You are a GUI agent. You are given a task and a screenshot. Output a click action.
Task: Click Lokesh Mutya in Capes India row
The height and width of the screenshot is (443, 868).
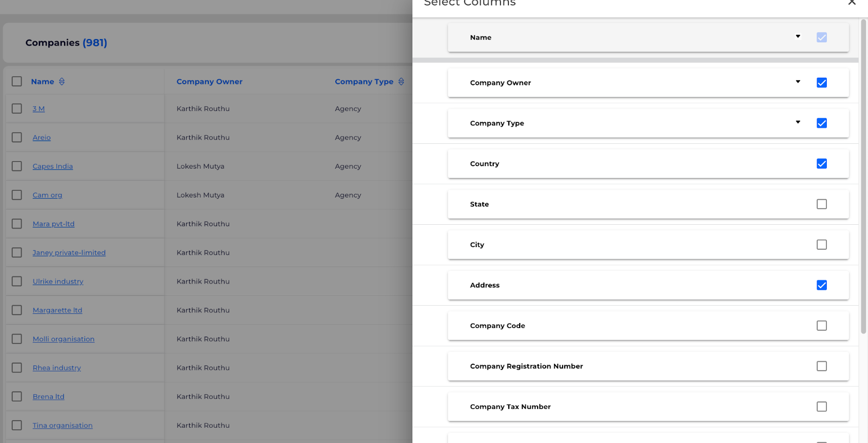click(x=200, y=166)
